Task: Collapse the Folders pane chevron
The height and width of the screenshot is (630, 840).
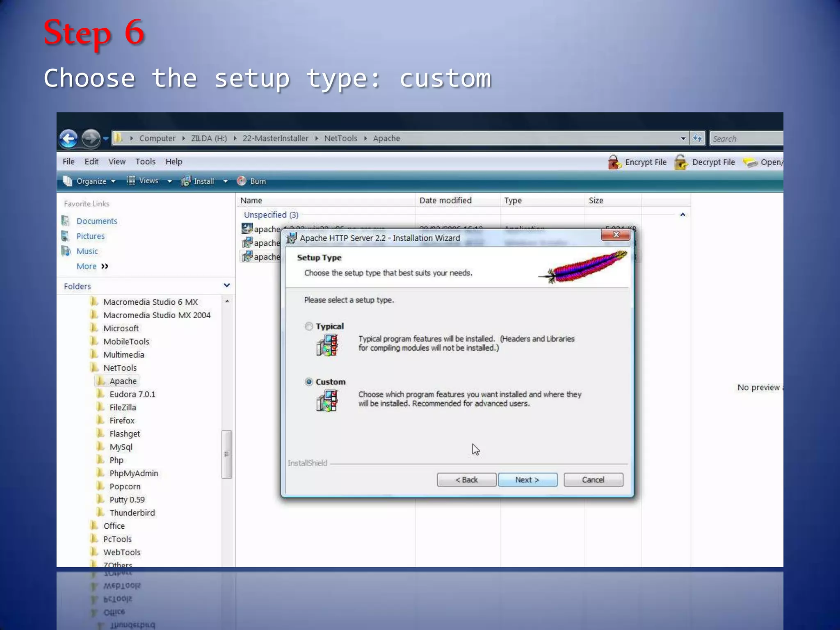Action: [x=226, y=285]
